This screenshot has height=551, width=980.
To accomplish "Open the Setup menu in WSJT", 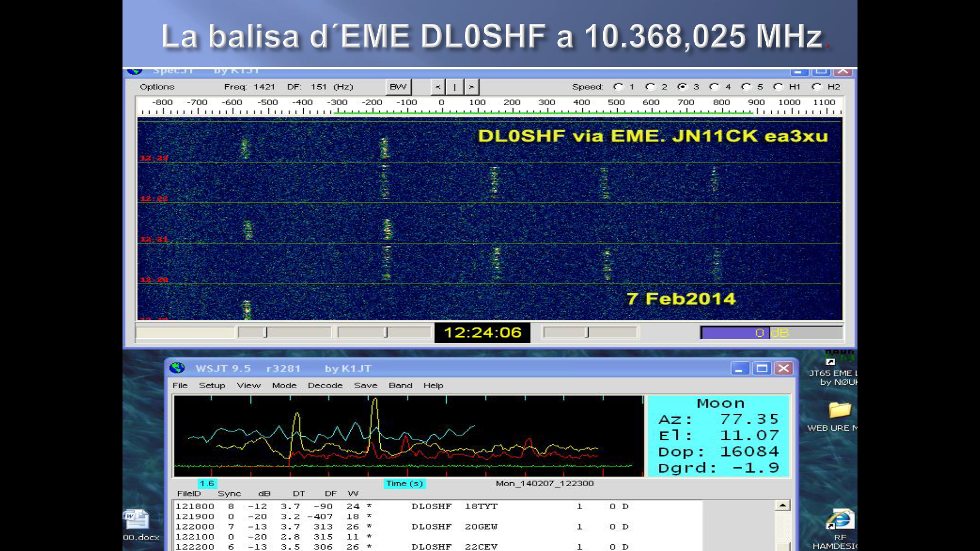I will (212, 385).
